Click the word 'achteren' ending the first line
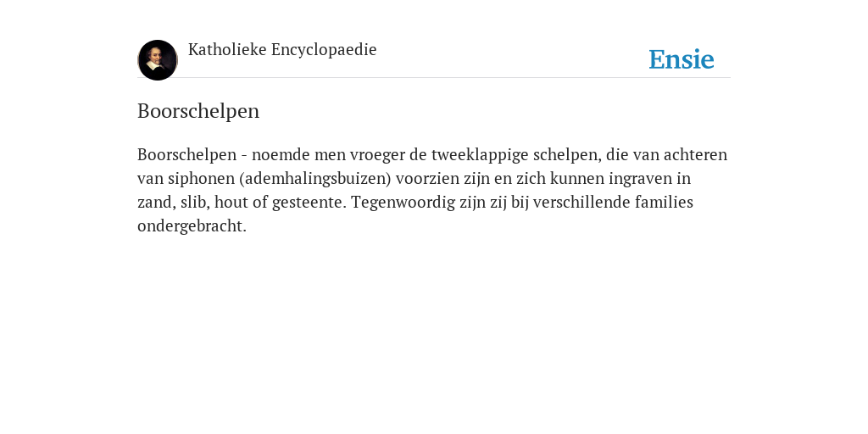This screenshot has width=868, height=434. (695, 155)
